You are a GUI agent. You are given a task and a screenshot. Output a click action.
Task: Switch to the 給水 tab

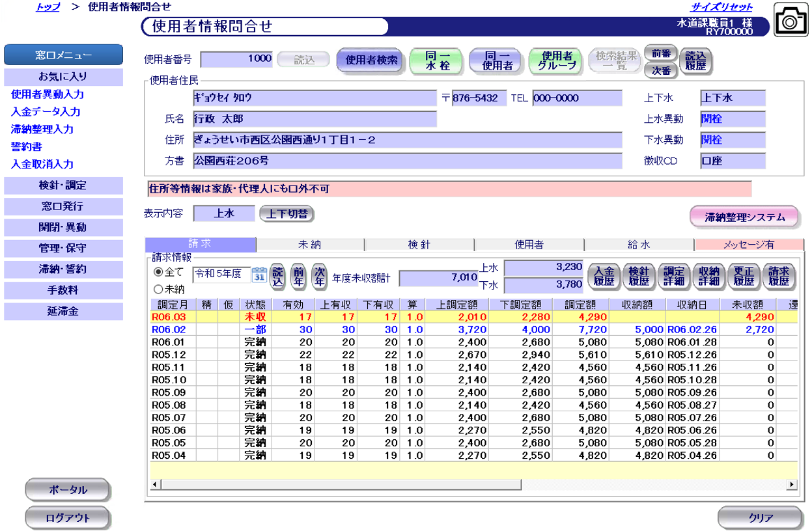coord(639,245)
